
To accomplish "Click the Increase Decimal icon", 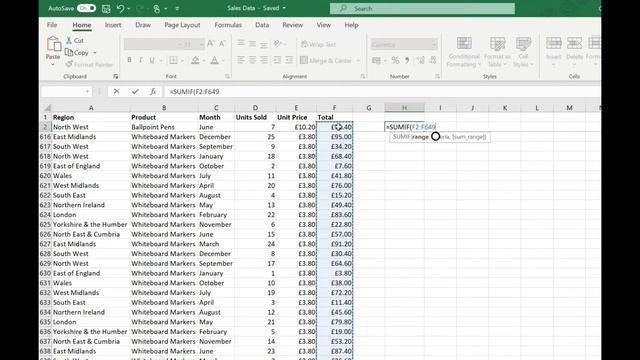I will pyautogui.click(x=420, y=60).
